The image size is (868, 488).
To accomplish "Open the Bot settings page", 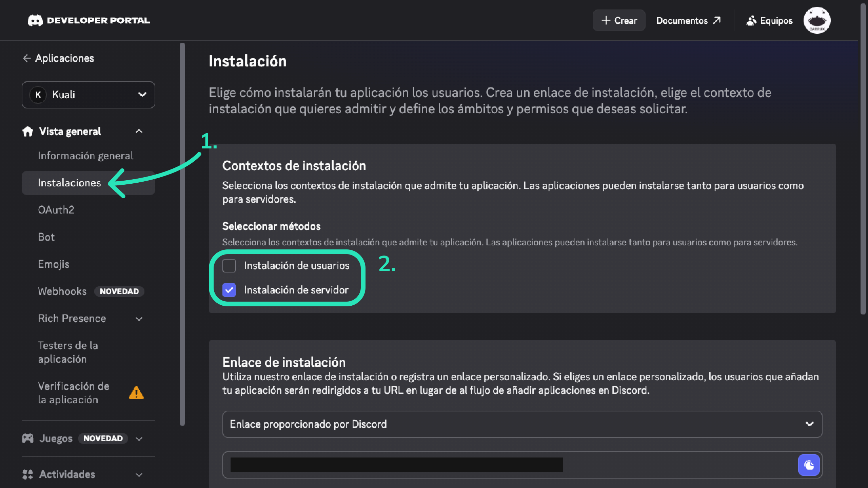I will (x=46, y=237).
